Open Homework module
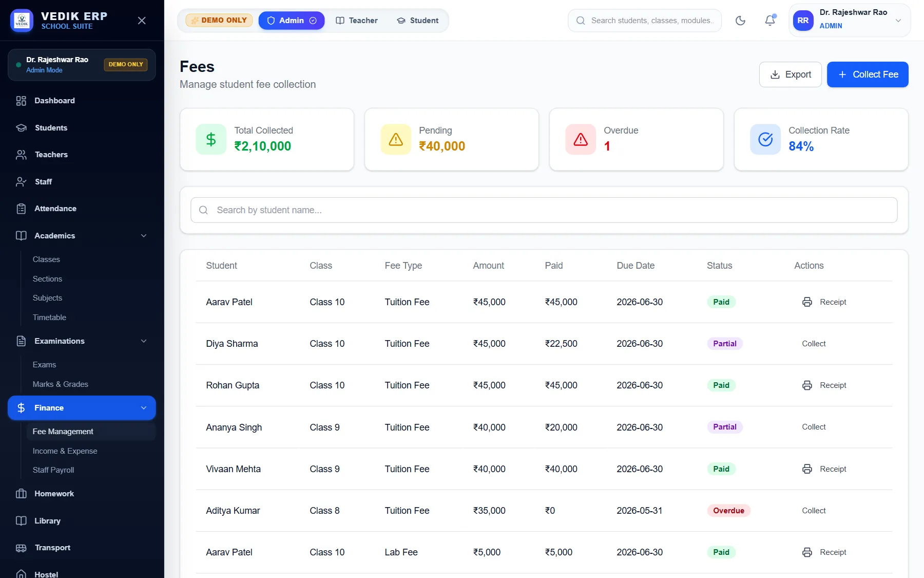The width and height of the screenshot is (924, 578). pyautogui.click(x=82, y=494)
